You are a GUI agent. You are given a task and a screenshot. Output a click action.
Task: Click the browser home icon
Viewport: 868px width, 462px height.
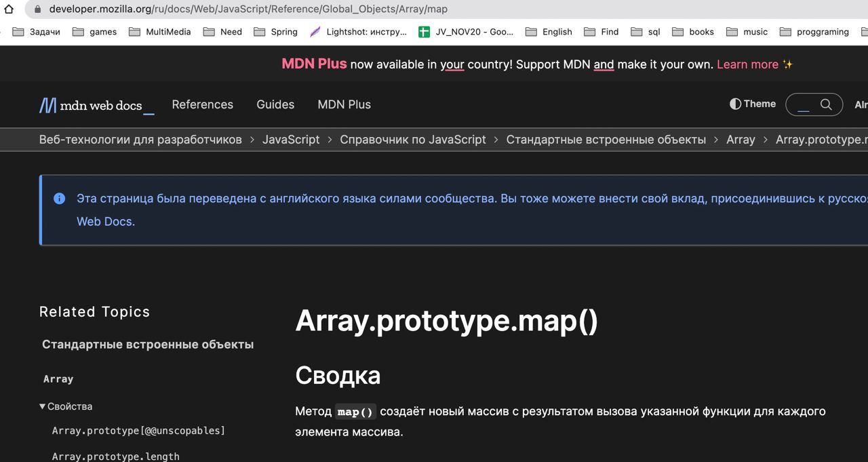9,9
